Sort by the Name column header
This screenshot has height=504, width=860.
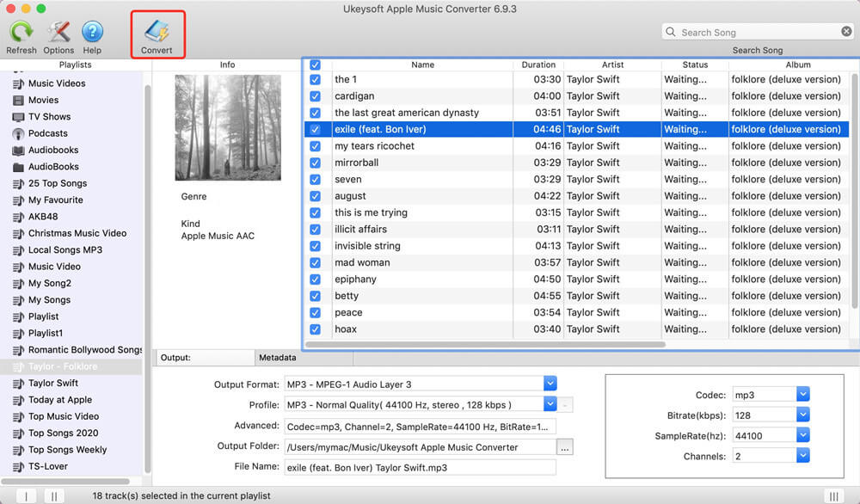tap(422, 65)
